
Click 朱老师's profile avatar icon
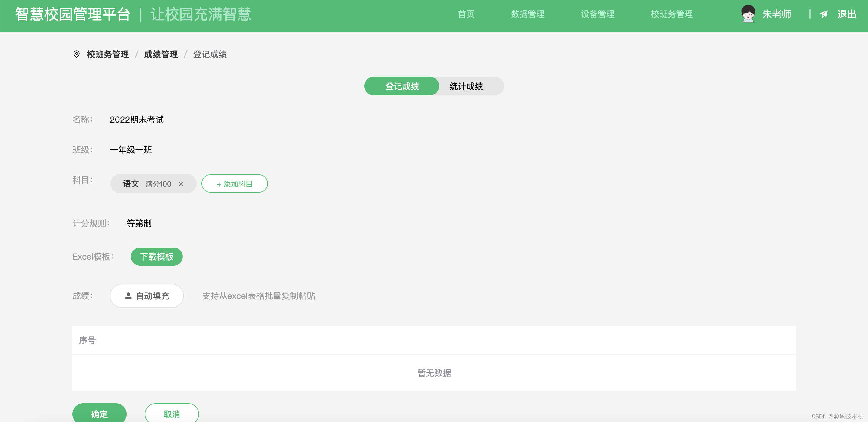748,14
